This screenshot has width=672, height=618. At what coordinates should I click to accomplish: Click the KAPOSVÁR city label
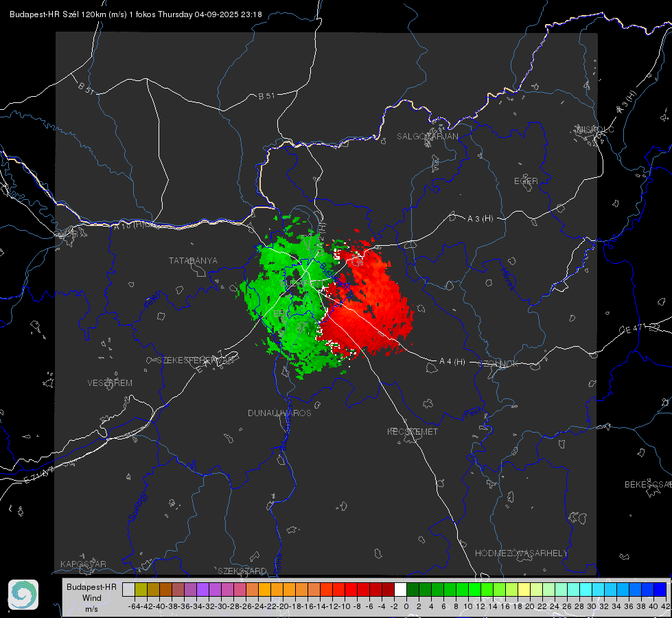pyautogui.click(x=83, y=564)
